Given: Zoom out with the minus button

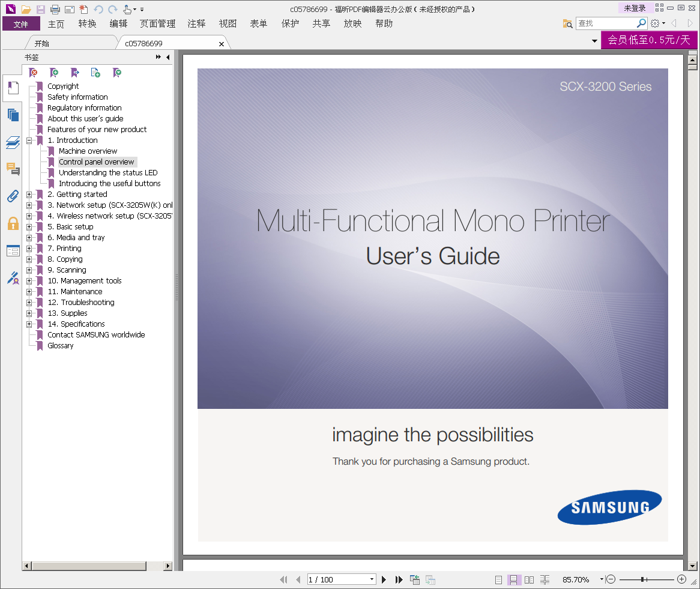Looking at the screenshot, I should coord(611,579).
